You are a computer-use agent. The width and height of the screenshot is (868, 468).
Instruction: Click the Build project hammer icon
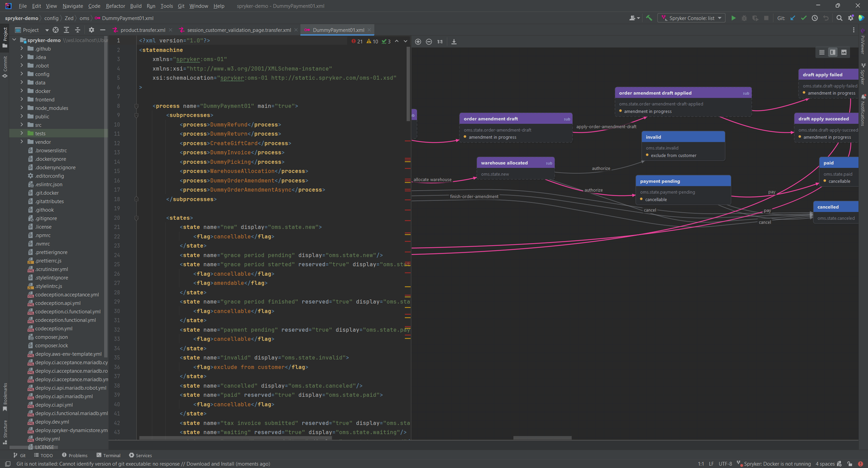click(649, 18)
